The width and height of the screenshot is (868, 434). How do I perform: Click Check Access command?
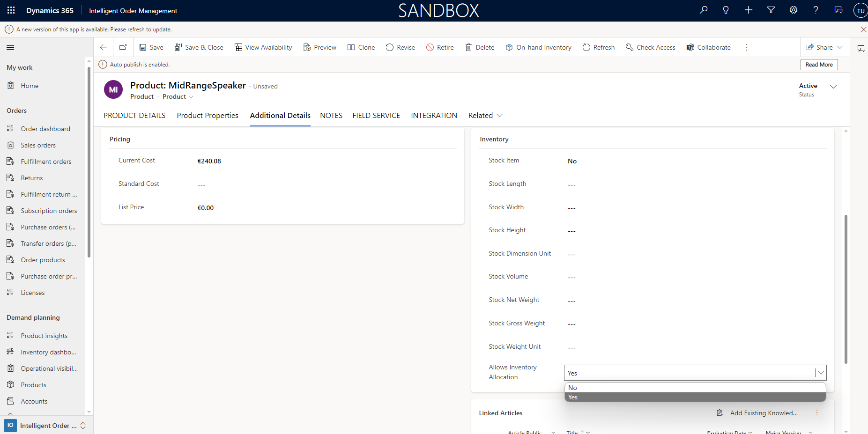click(651, 47)
